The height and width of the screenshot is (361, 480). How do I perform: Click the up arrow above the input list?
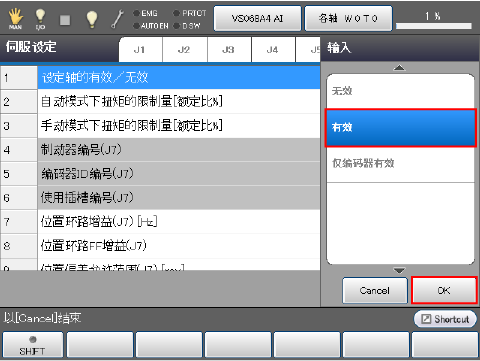(399, 68)
